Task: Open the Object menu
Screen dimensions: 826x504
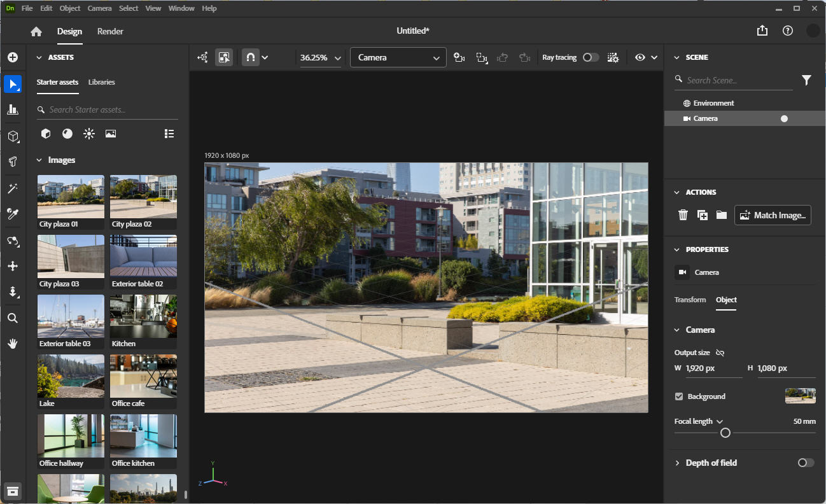Action: (69, 8)
